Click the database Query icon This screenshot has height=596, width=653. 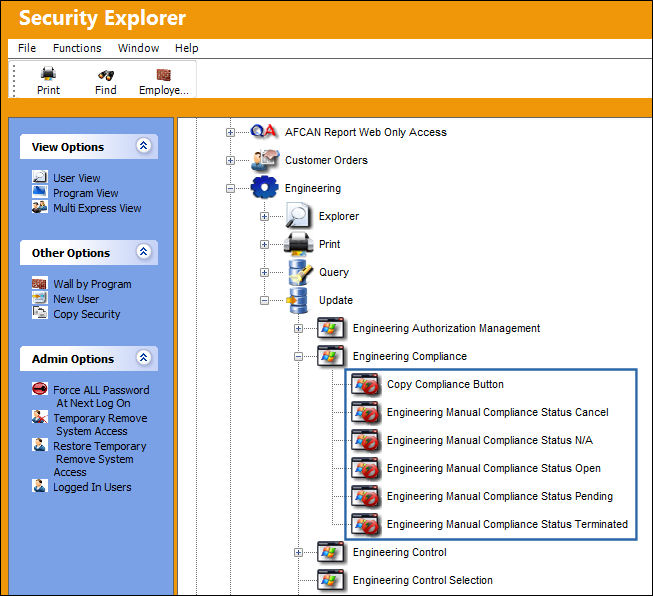point(300,272)
